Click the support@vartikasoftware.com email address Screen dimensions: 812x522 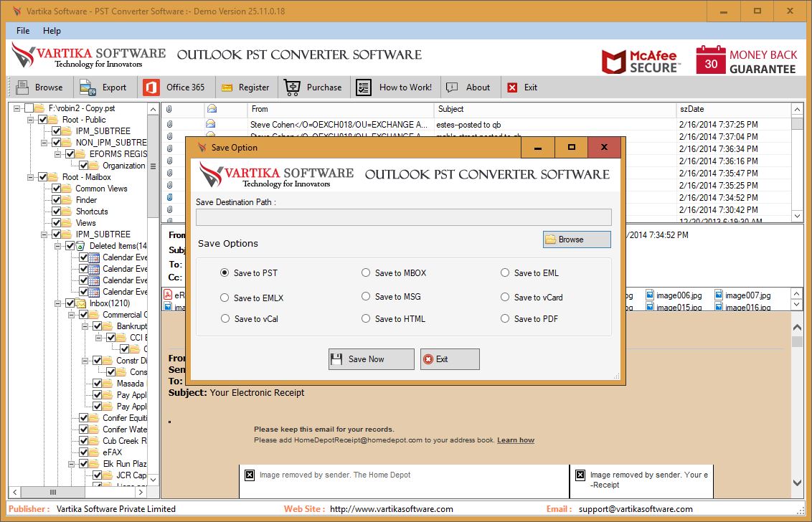[x=636, y=509]
